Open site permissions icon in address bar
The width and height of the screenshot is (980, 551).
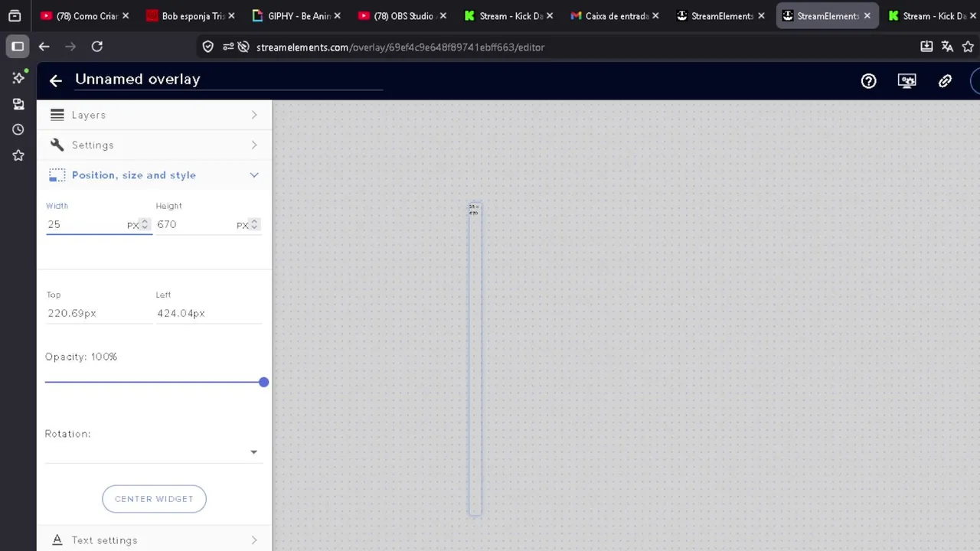point(228,47)
